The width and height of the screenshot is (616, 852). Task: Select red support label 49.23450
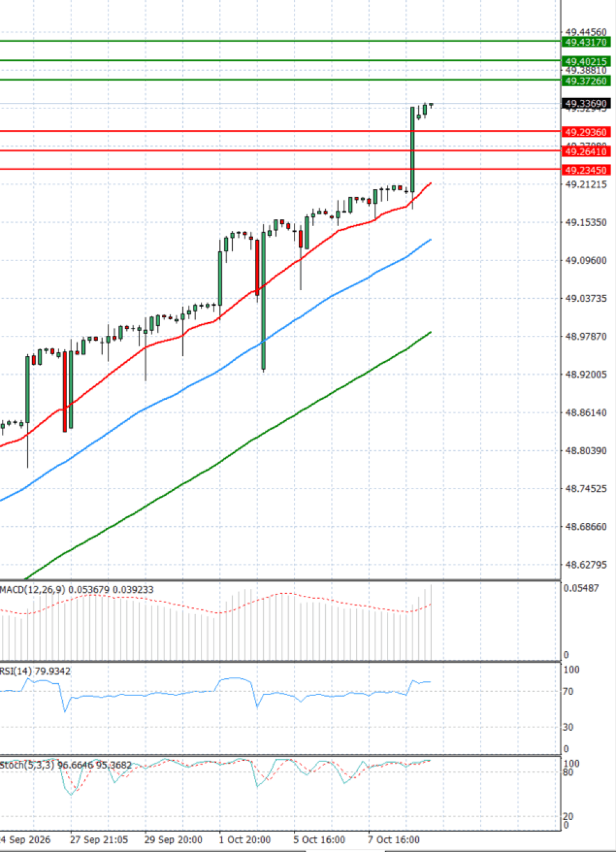coord(586,170)
